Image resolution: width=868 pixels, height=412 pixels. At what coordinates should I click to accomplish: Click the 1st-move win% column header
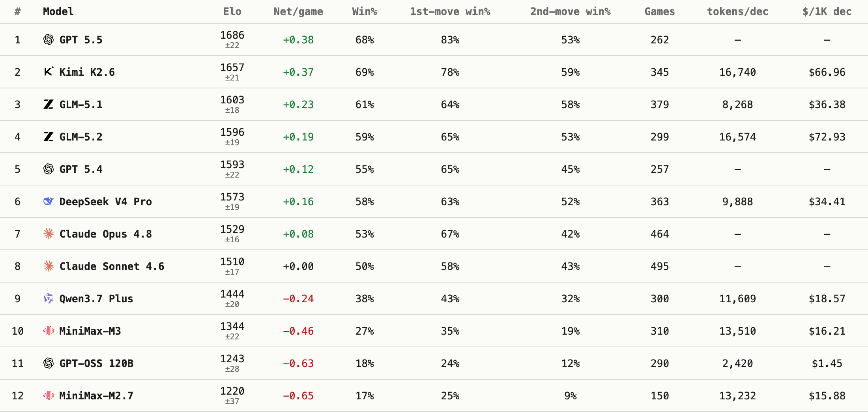tap(450, 11)
